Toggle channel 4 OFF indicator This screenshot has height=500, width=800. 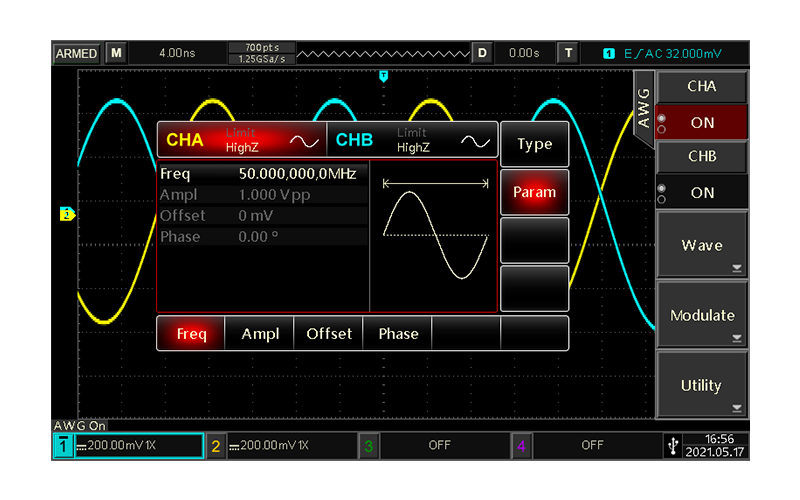point(592,445)
